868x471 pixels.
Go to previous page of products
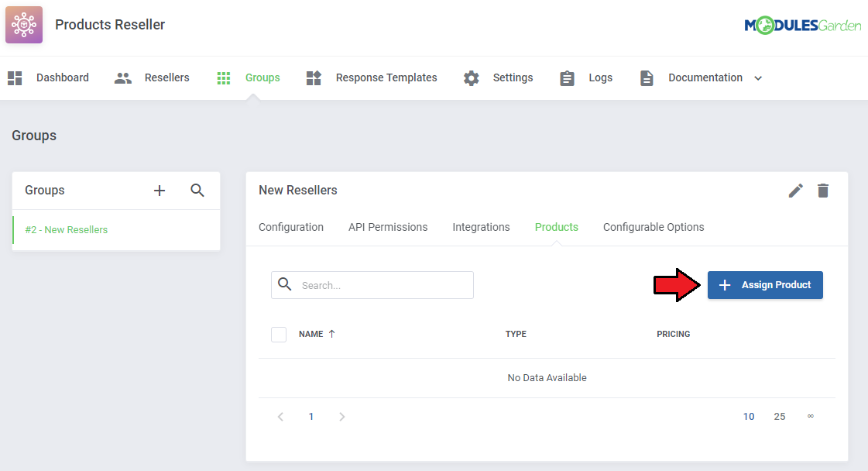(280, 417)
